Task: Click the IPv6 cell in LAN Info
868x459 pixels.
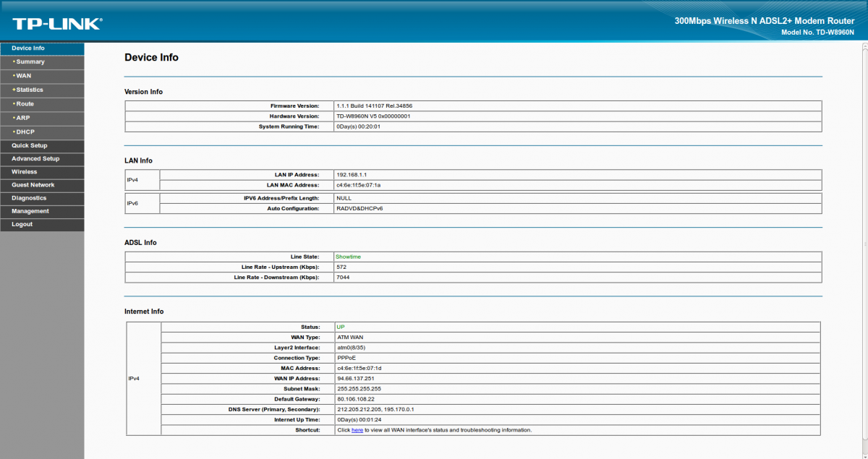Action: (142, 203)
